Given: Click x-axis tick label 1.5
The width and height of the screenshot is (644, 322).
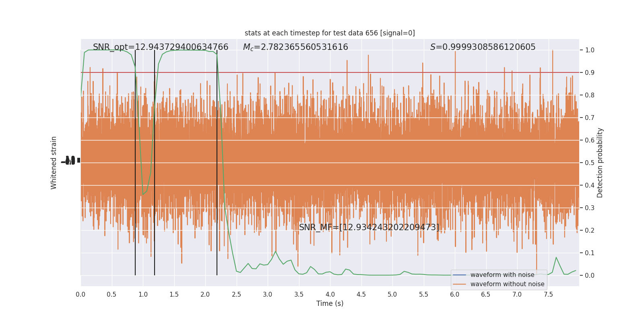Looking at the screenshot, I should click(174, 295).
